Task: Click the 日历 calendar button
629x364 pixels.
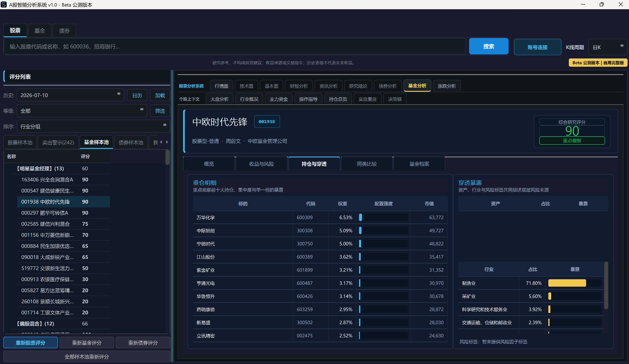Action: (137, 95)
